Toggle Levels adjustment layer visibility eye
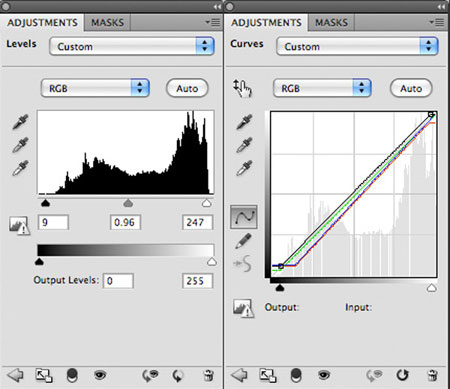Viewport: 450px width, 389px height. [x=100, y=375]
